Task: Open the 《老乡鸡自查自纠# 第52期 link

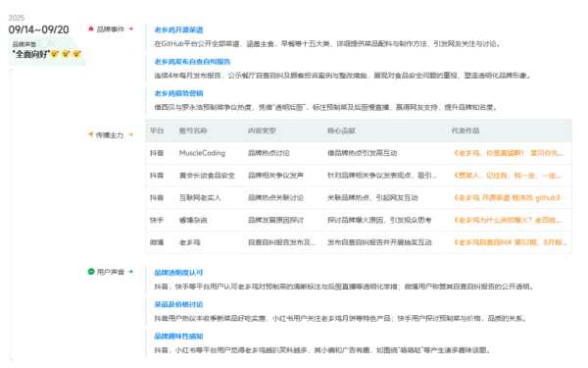Action: point(511,242)
